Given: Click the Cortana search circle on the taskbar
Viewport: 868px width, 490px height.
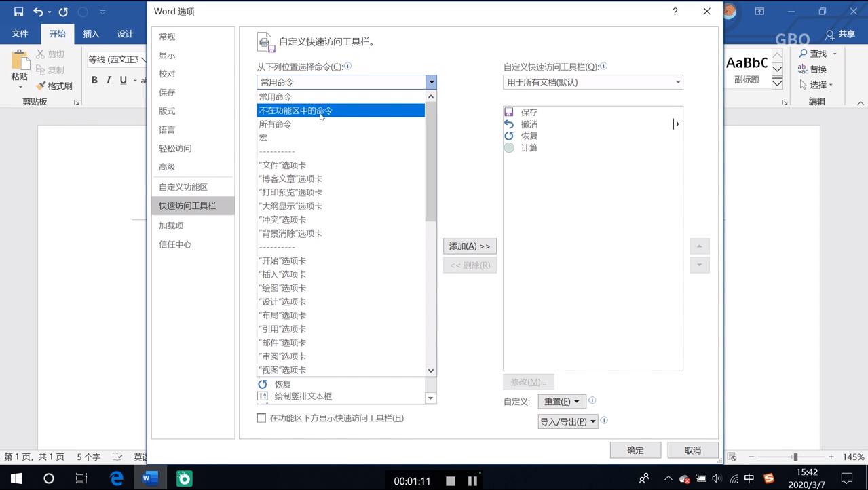Looking at the screenshot, I should [x=48, y=478].
